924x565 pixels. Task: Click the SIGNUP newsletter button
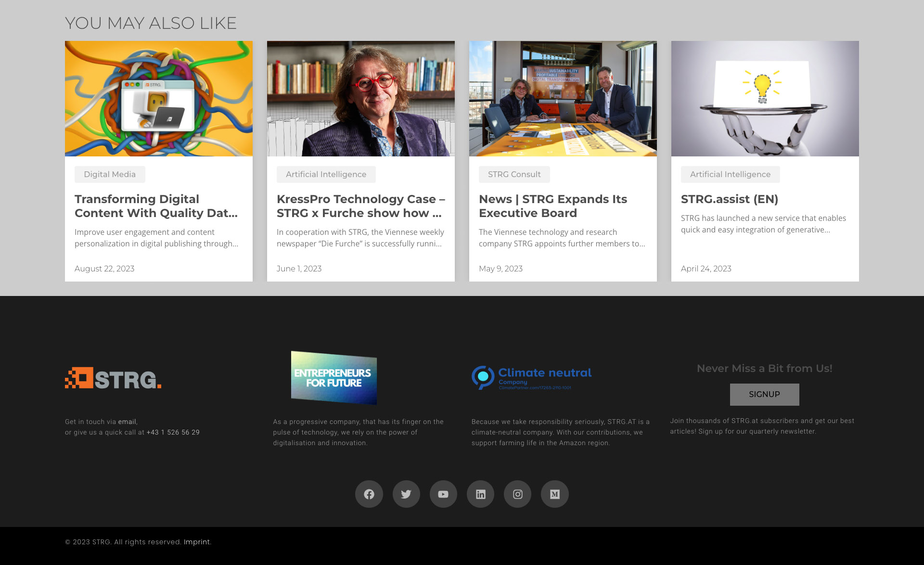tap(764, 394)
